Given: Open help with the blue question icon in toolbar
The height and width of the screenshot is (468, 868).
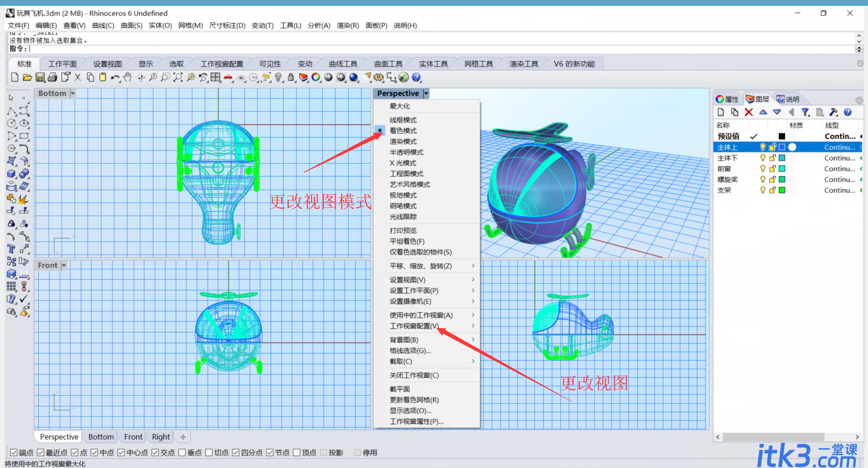Looking at the screenshot, I should click(416, 77).
